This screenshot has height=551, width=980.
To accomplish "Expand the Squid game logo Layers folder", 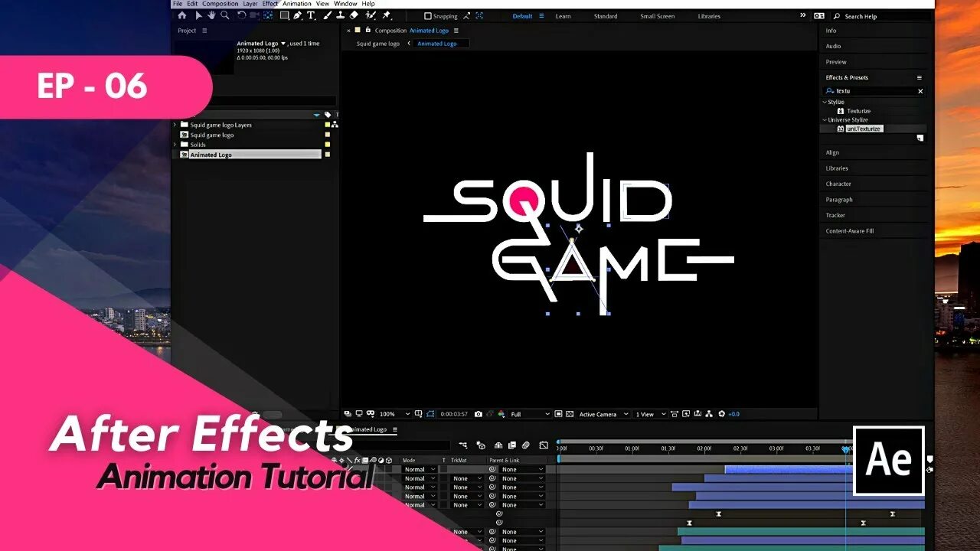I will [175, 125].
